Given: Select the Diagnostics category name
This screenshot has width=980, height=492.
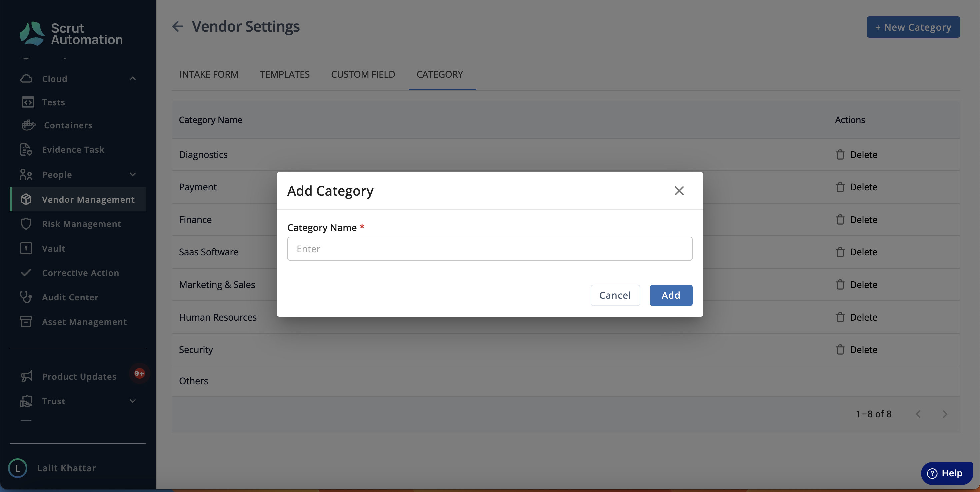Looking at the screenshot, I should pyautogui.click(x=203, y=154).
